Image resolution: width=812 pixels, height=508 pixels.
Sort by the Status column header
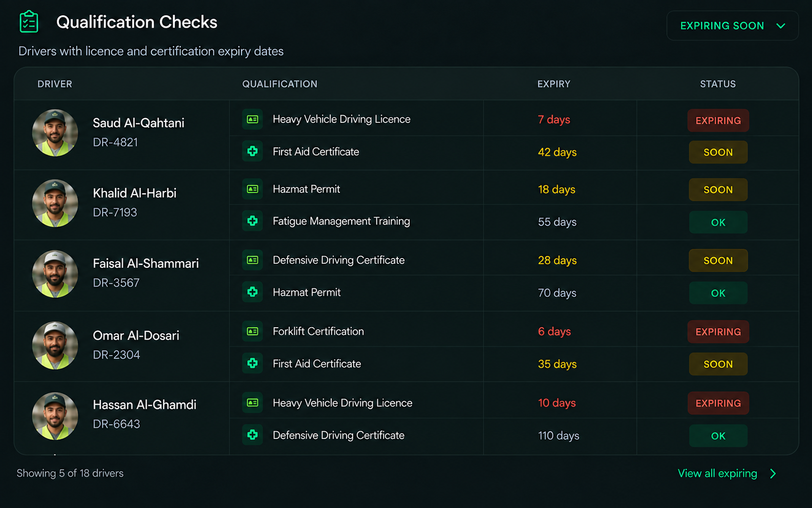click(x=718, y=84)
